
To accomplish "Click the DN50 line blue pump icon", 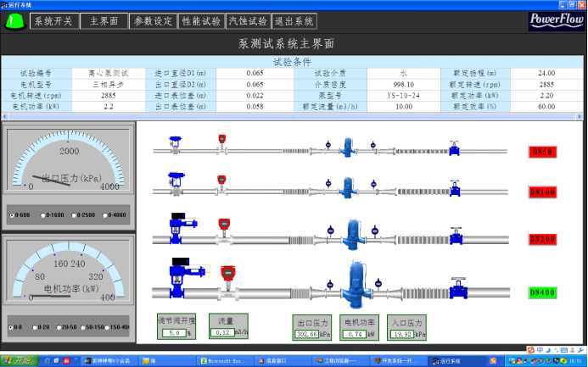I will [348, 147].
